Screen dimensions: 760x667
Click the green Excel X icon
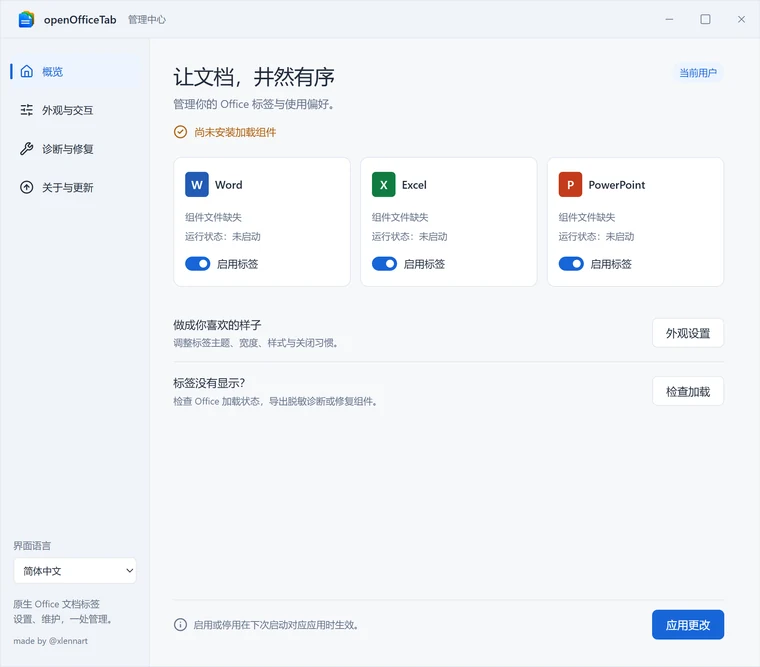[x=383, y=185]
